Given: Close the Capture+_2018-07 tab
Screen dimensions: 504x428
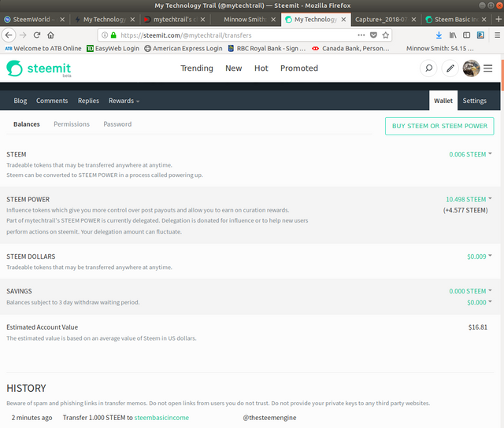Looking at the screenshot, I should tap(413, 20).
